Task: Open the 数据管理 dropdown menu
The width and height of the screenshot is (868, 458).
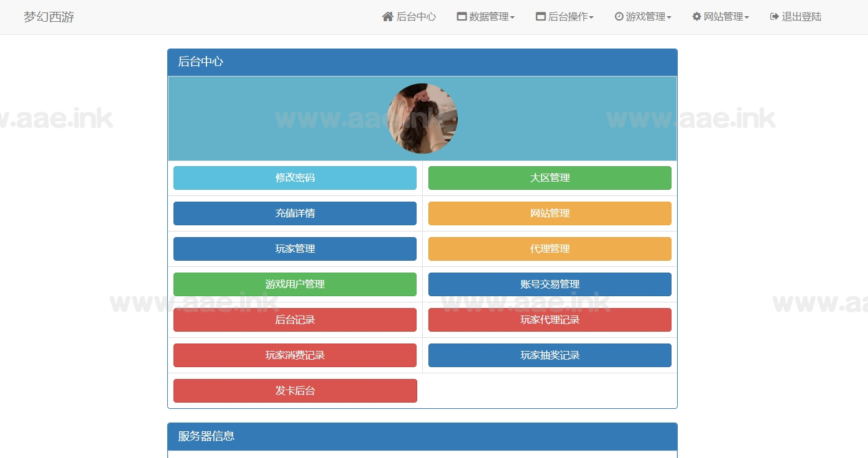Action: click(x=486, y=17)
